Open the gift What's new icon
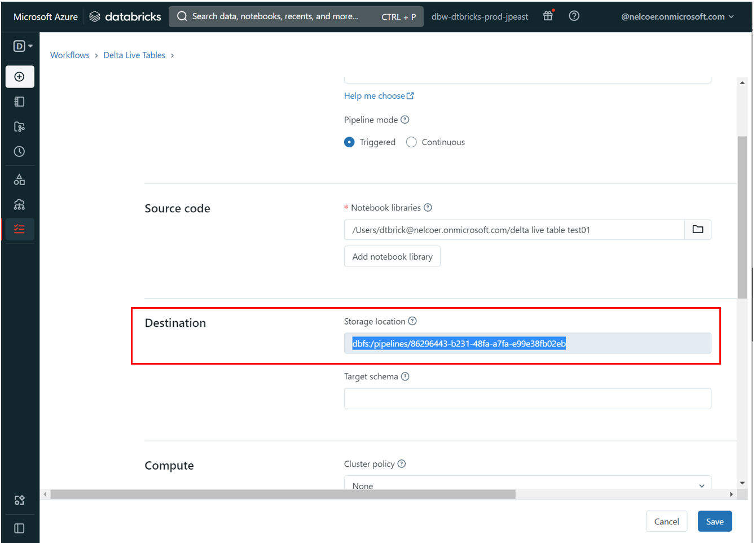 (x=548, y=16)
